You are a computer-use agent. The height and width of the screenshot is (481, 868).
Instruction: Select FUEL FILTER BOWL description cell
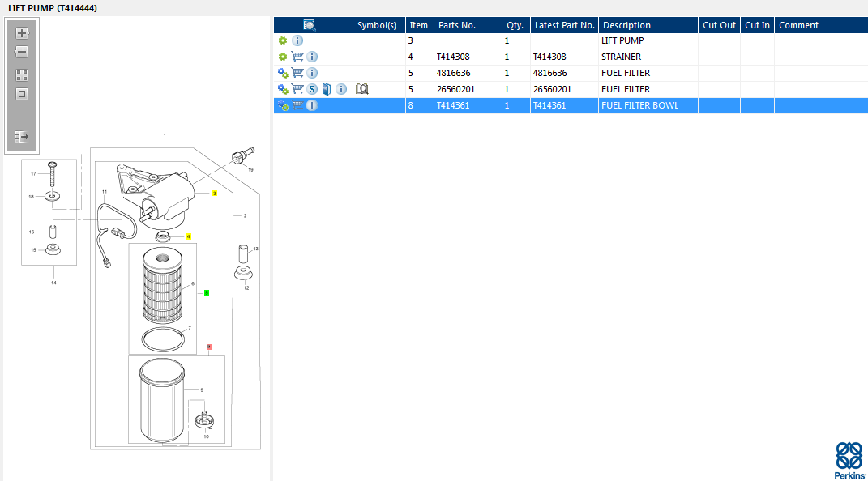[648, 105]
